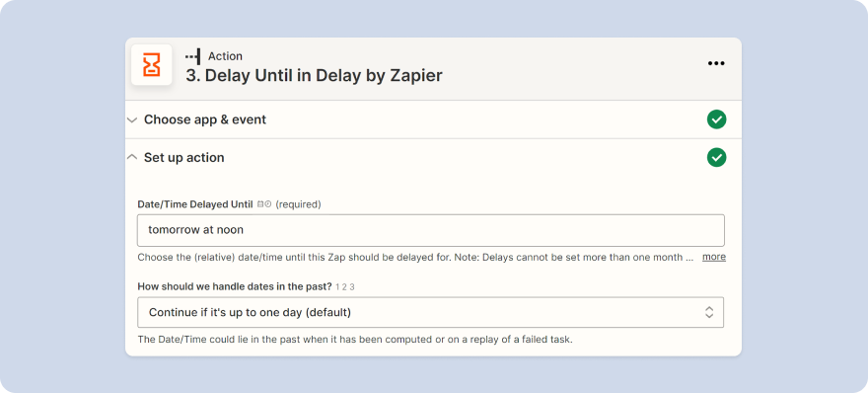Collapse Set up action chevron
This screenshot has height=393, width=868.
(132, 157)
